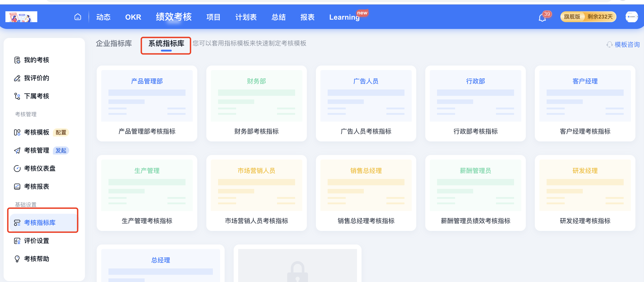Open the 薪酬管理员 template card
This screenshot has height=282, width=644.
point(475,193)
